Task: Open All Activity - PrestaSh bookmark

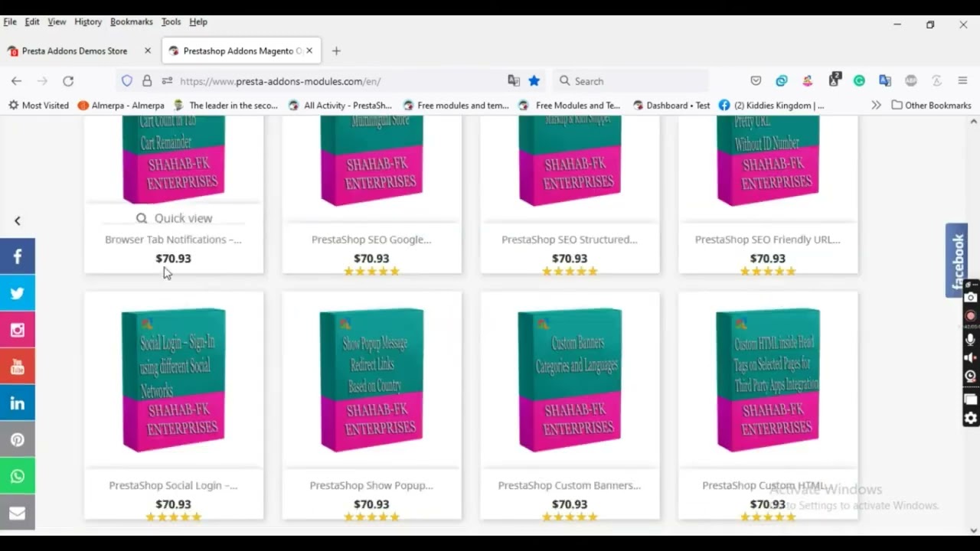Action: [339, 105]
